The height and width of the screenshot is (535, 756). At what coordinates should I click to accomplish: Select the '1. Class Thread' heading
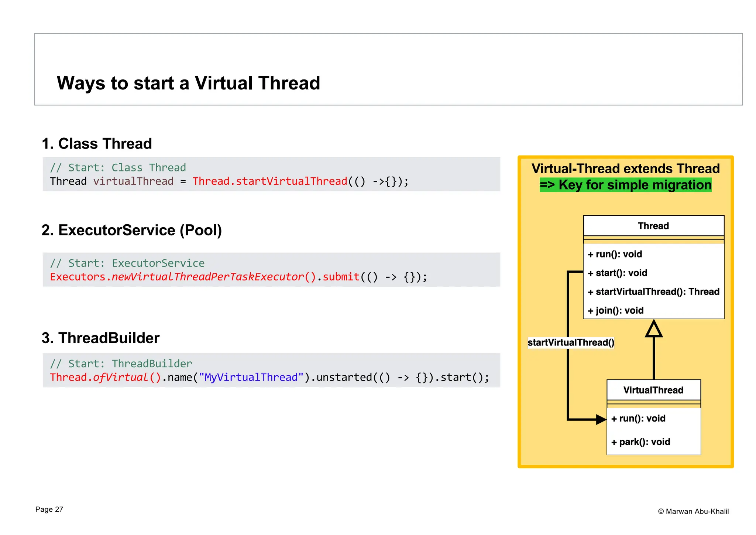[x=97, y=144]
